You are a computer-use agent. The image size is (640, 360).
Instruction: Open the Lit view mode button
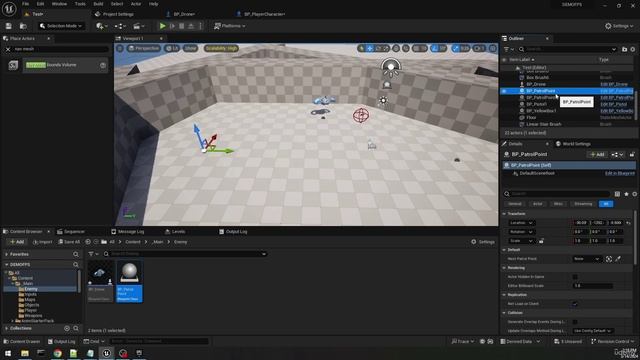pos(172,48)
